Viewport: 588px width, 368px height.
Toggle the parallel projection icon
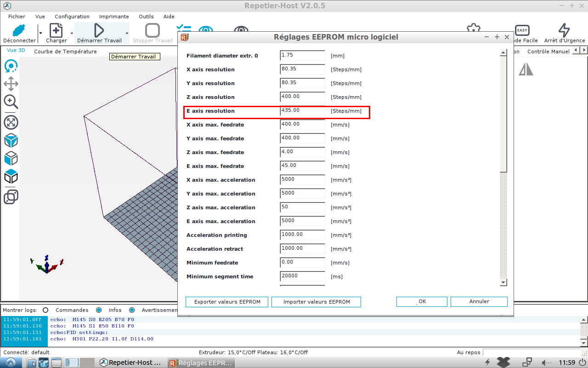11,197
